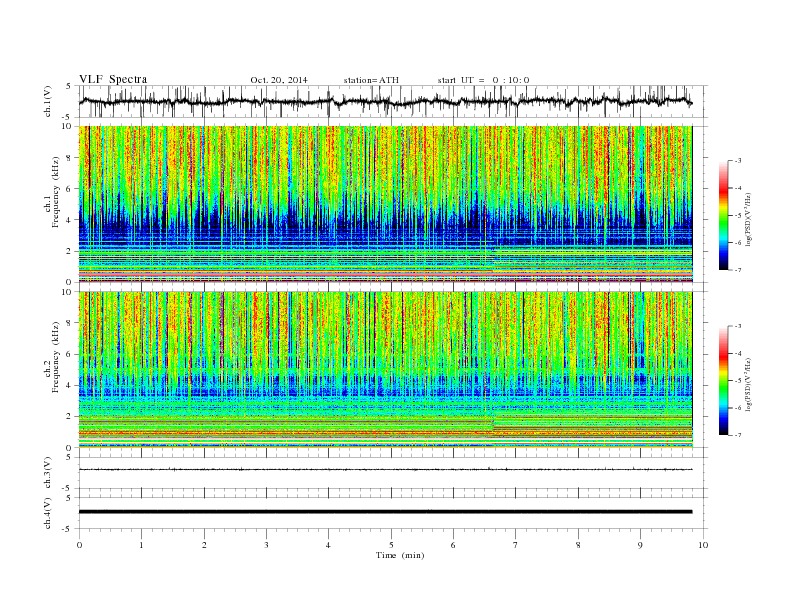Click the "ch.4(V)" axis label
Viewport: 792px width, 612px height.
[x=48, y=513]
